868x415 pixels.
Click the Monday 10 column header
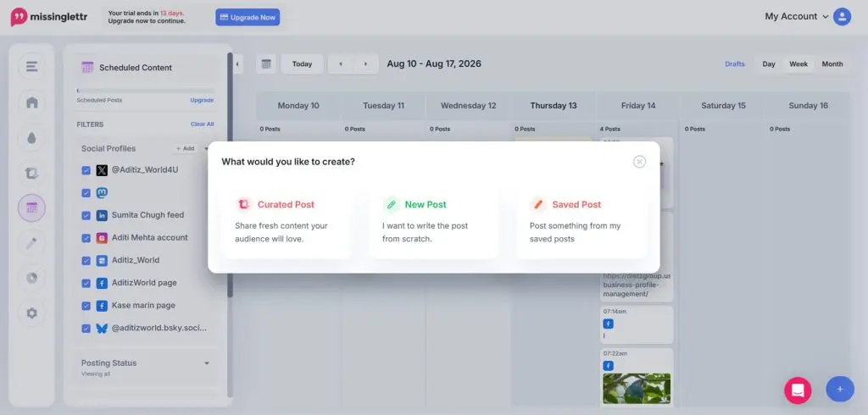point(298,105)
